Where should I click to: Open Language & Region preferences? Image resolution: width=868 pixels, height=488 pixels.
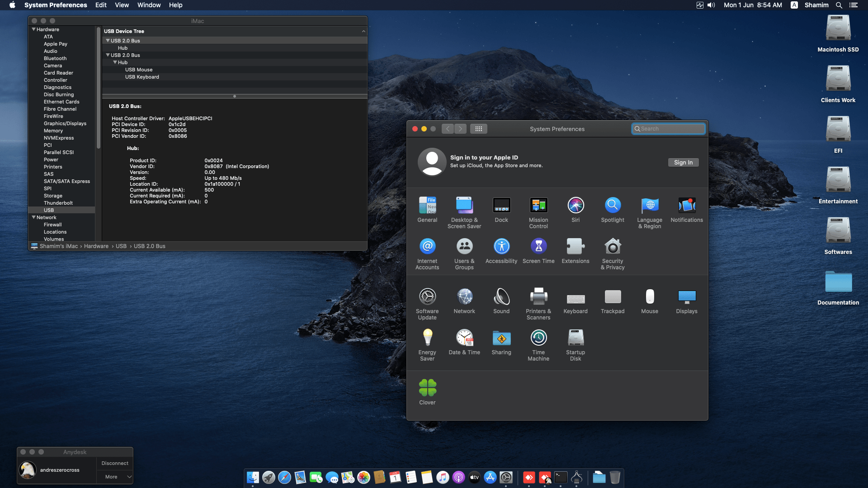point(650,213)
